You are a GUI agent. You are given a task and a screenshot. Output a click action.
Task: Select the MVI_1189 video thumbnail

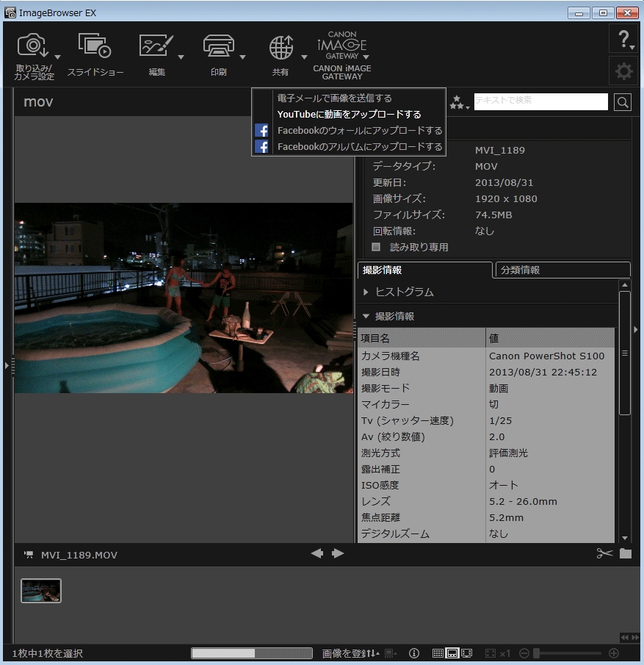pyautogui.click(x=41, y=591)
